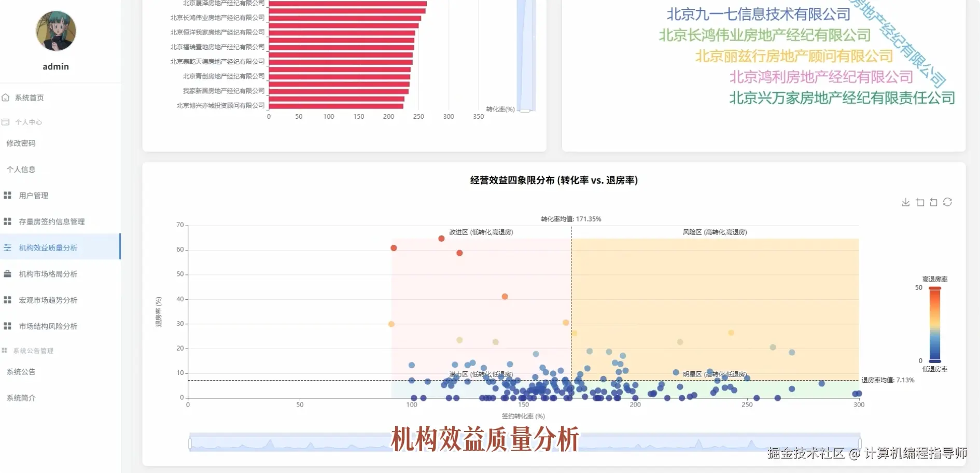Viewport: 980px width, 473px height.
Task: Click the sliders icon beside 机构效益质量分析
Action: [8, 247]
